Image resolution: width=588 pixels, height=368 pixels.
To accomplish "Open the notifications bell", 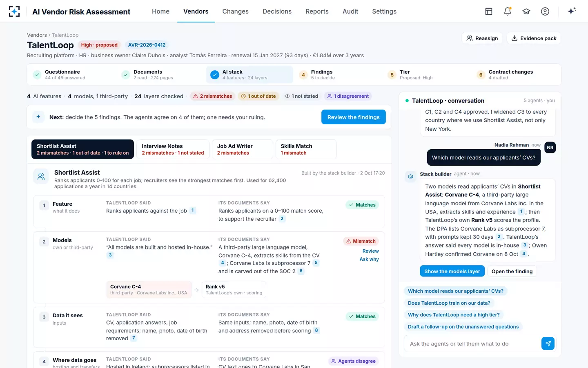I will click(508, 11).
